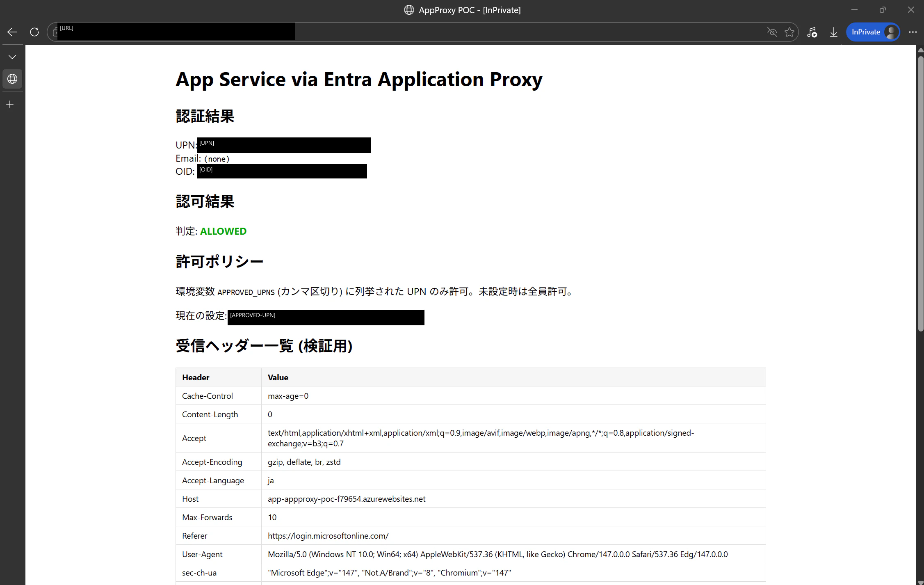Click the 'Accept-Language' header cell

point(219,480)
